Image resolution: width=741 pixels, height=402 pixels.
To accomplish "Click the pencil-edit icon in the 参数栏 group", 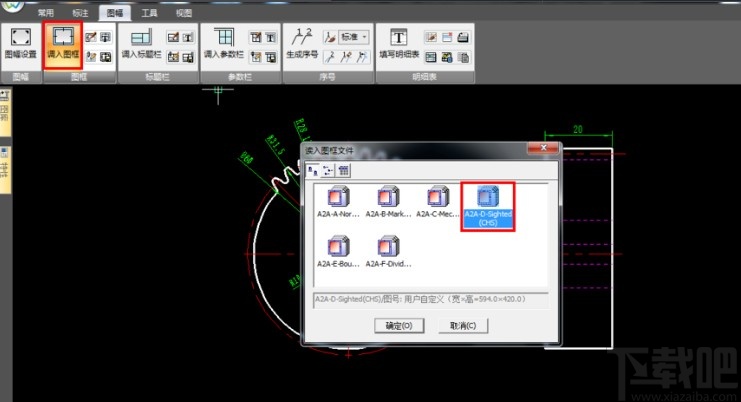I will [x=256, y=37].
